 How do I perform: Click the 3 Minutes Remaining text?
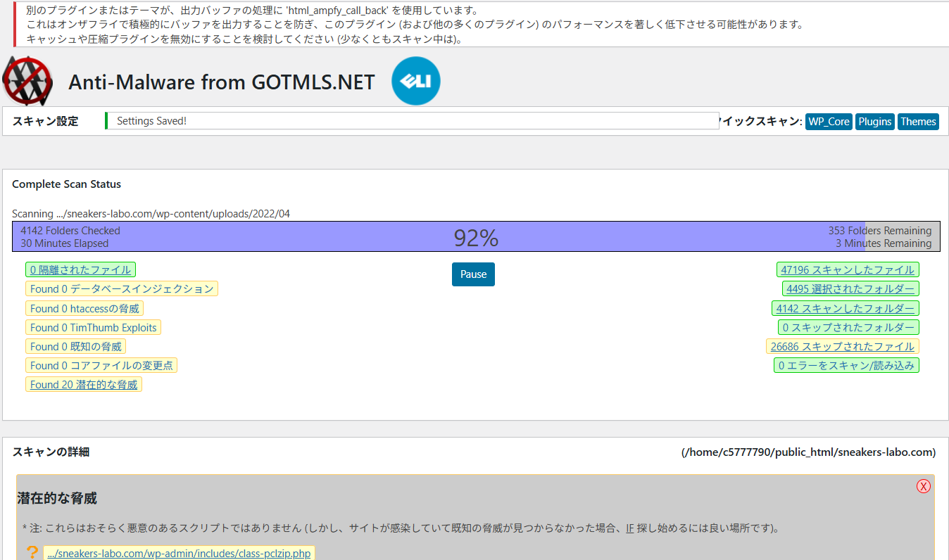(884, 243)
